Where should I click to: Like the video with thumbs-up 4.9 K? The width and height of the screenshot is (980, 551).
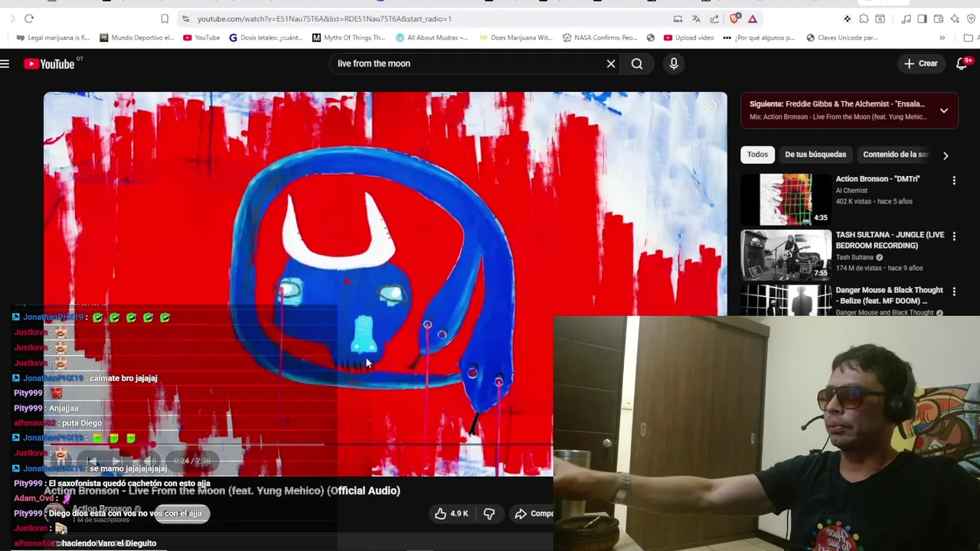pyautogui.click(x=451, y=514)
